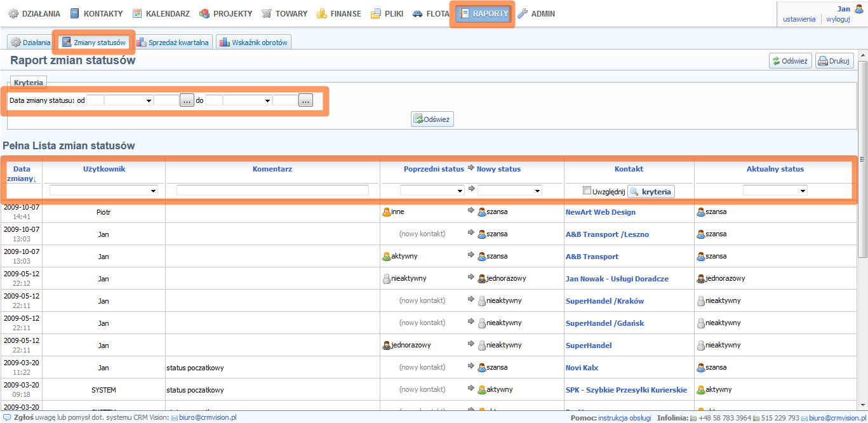The image size is (868, 423).
Task: Expand the Poprzedni status filter dropdown
Action: pos(432,191)
